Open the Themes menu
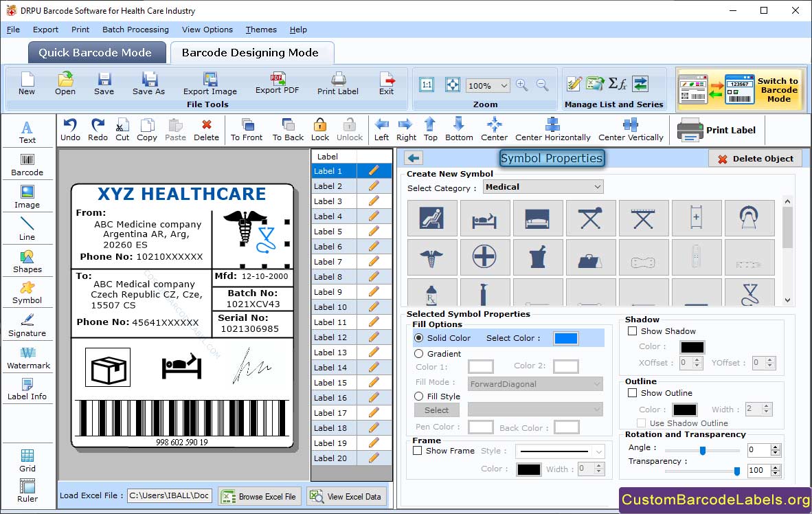Viewport: 812px width, 514px height. tap(261, 30)
